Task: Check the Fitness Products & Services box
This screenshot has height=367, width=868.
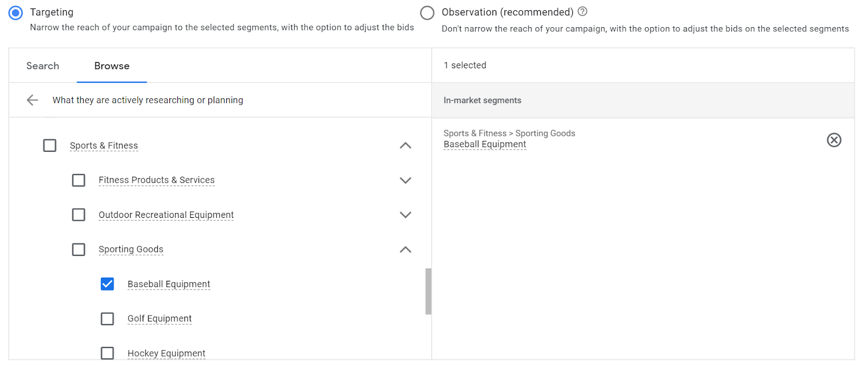Action: click(x=79, y=180)
